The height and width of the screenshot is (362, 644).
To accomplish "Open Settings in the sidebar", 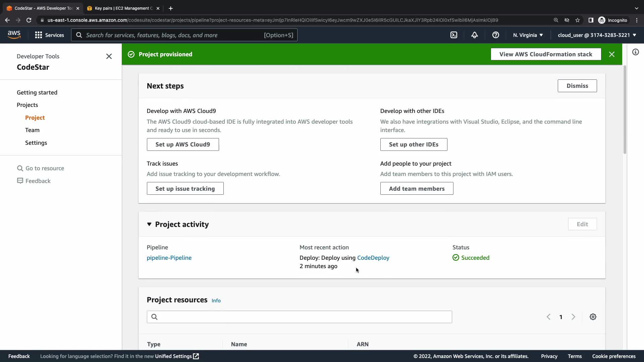I will pos(36,143).
